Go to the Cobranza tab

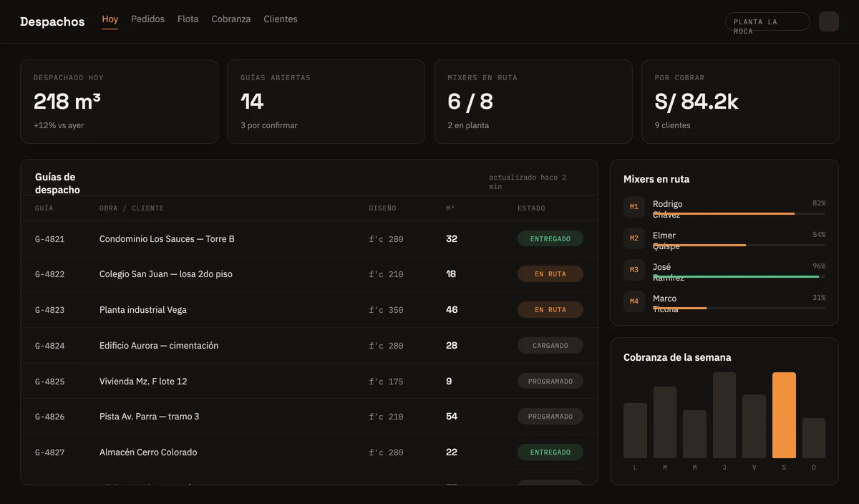click(231, 19)
